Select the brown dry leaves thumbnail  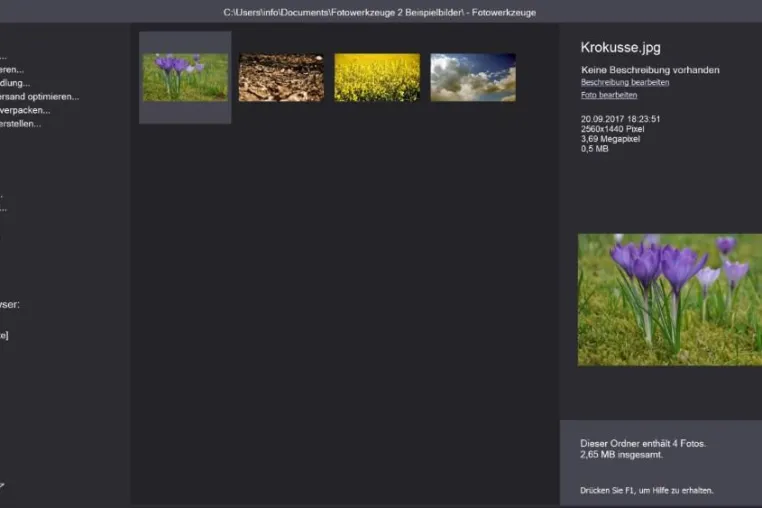[x=281, y=77]
